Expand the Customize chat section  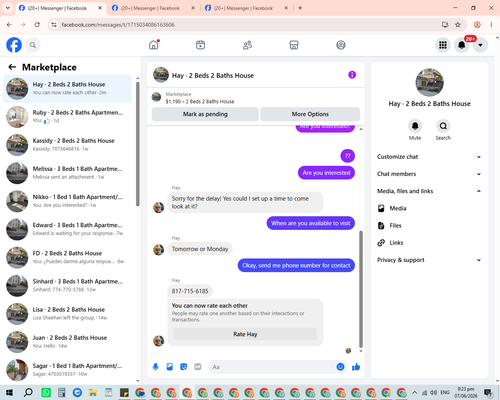(430, 157)
